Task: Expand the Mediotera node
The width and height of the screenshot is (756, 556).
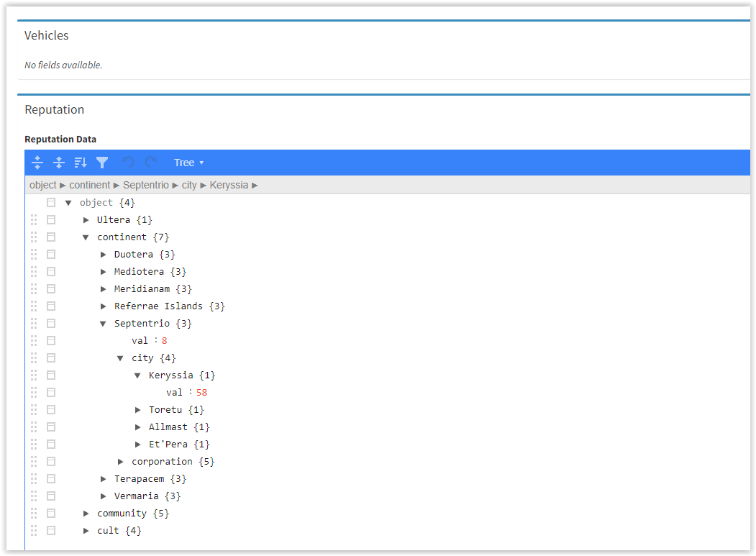Action: [103, 272]
